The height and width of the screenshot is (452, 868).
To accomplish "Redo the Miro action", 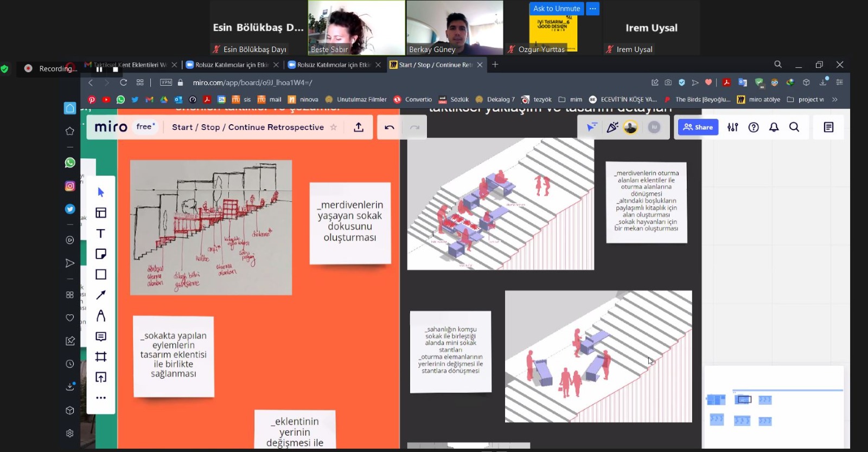I will pos(414,127).
